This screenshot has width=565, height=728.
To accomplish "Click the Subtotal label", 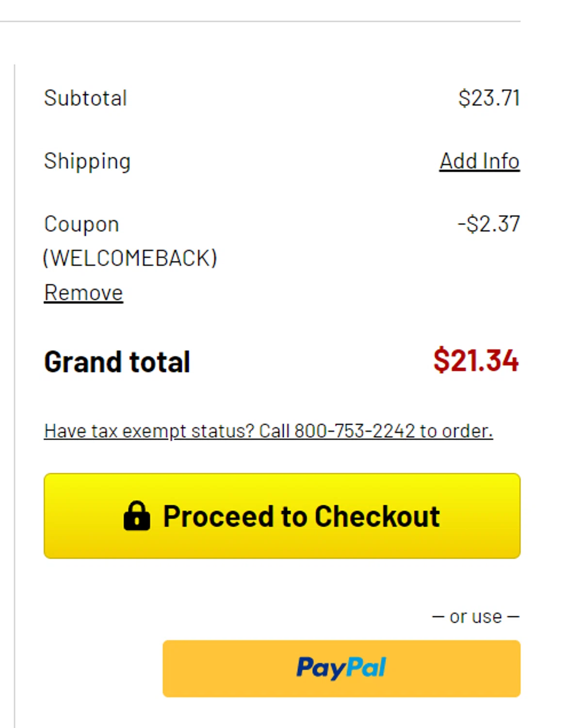I will [85, 98].
